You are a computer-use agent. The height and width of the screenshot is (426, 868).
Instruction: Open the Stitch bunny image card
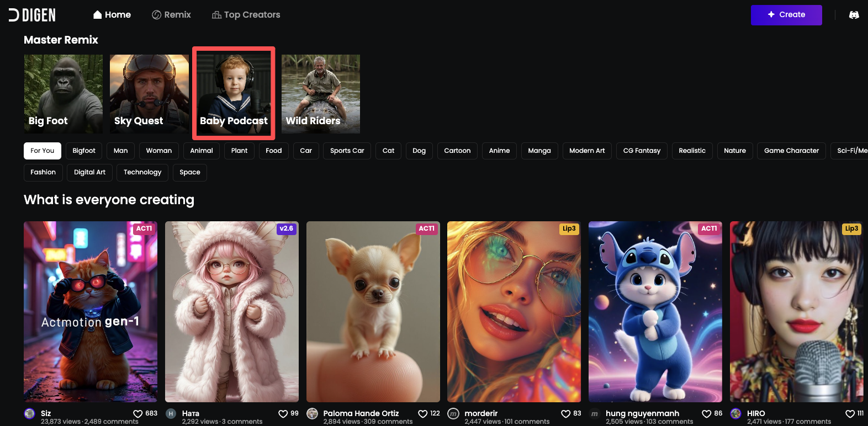655,312
